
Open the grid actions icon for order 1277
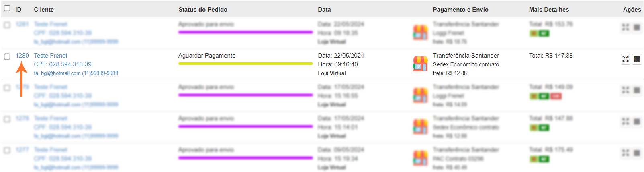pos(637,153)
